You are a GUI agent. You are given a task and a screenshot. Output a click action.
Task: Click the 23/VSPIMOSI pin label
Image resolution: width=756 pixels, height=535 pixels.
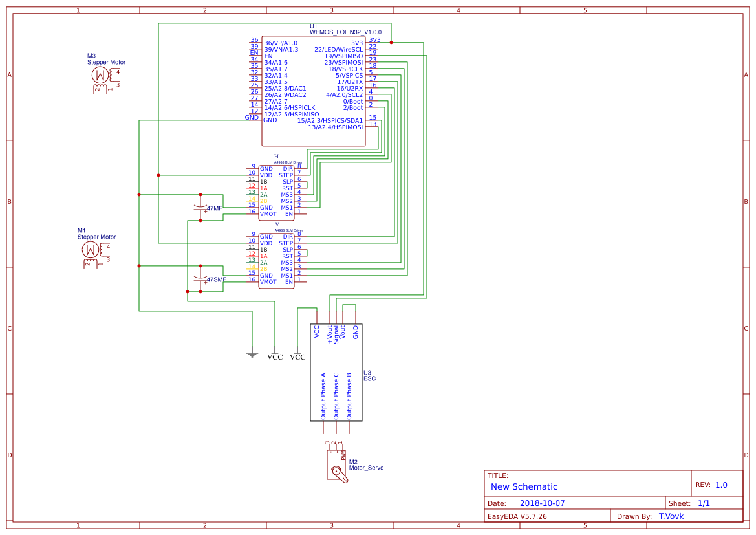[x=343, y=63]
